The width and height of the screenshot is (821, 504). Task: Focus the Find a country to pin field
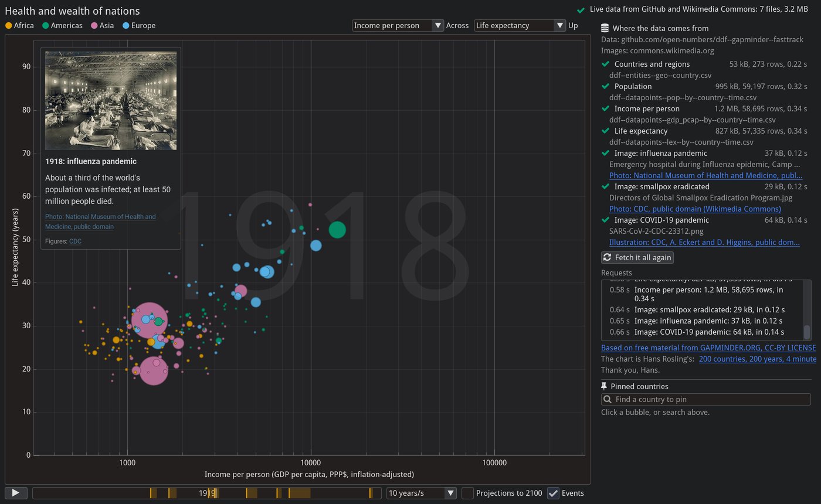[706, 399]
